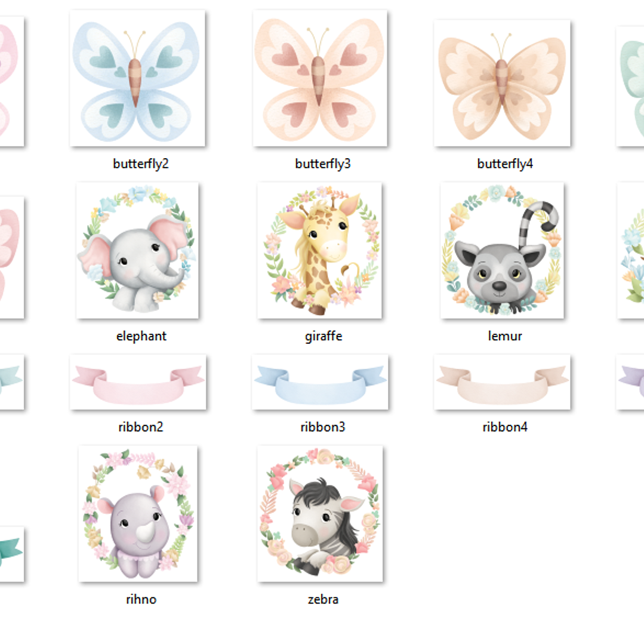This screenshot has width=644, height=644.
Task: Select the elephant wreath image
Action: 137,250
